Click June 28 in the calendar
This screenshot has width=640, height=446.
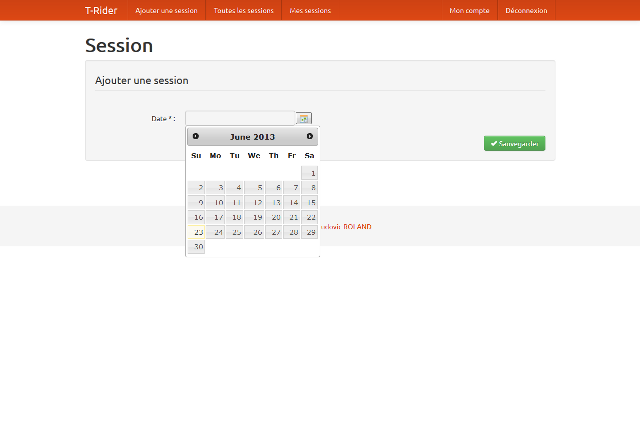click(291, 232)
